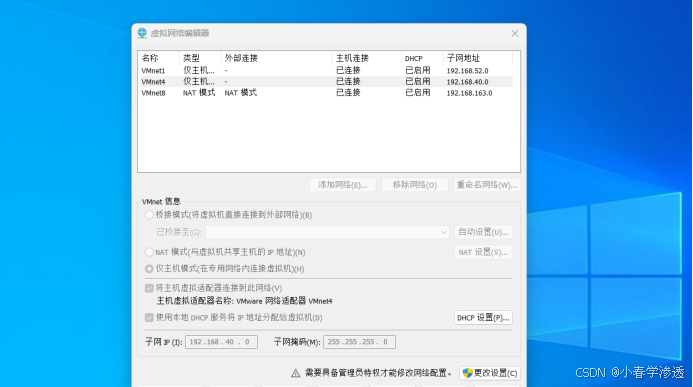This screenshot has height=387, width=693.
Task: Click the 子网 IP input field
Action: [221, 342]
